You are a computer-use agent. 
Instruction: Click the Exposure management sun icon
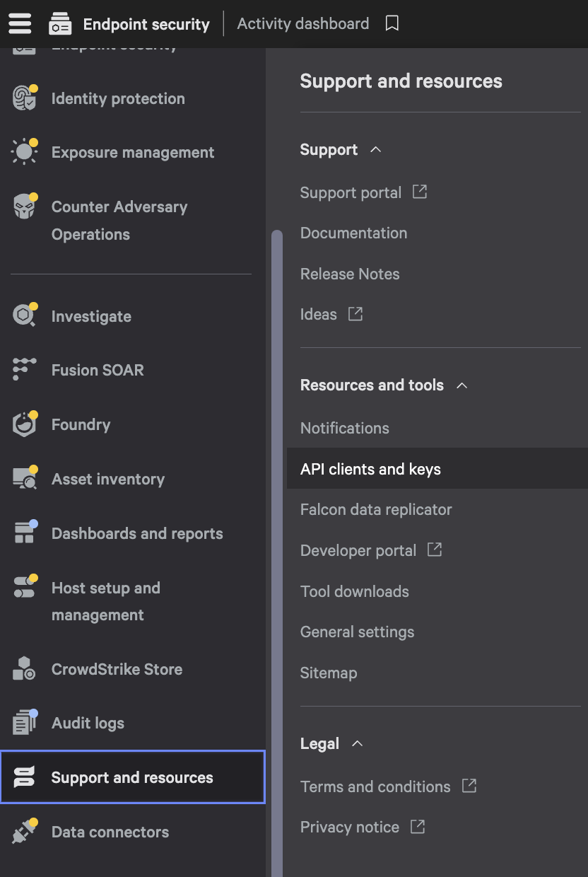pos(25,152)
